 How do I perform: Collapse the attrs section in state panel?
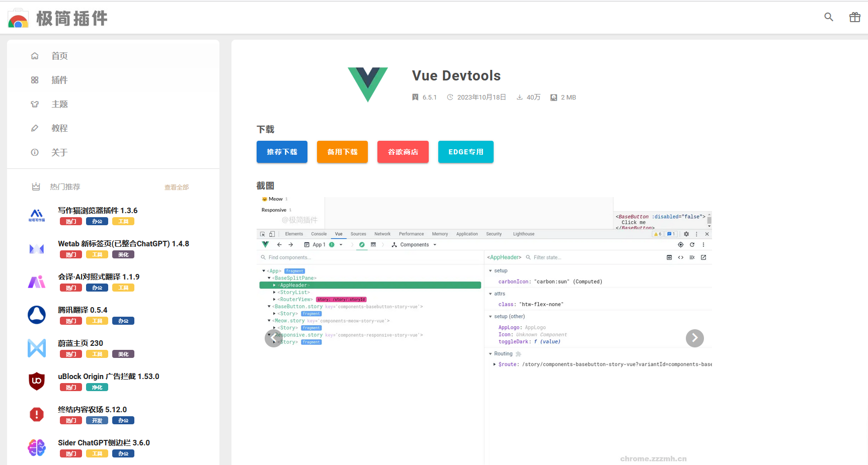tap(491, 294)
